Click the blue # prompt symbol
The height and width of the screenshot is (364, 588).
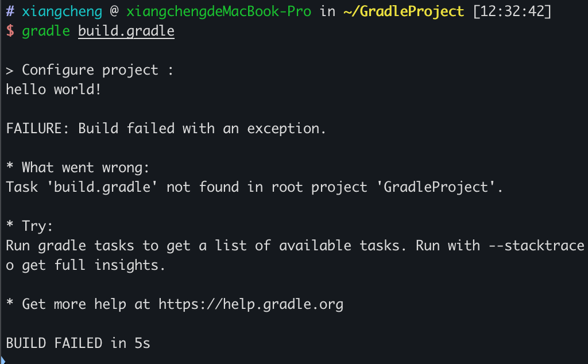[x=10, y=11]
